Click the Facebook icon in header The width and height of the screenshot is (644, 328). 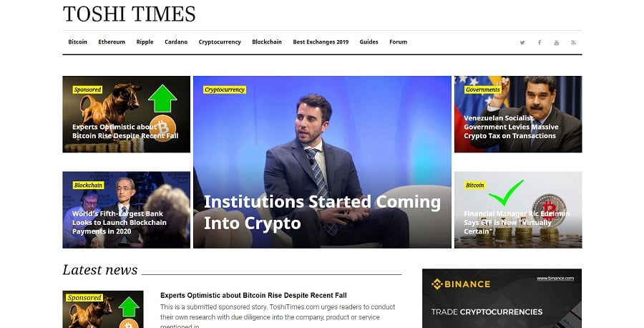coord(540,42)
